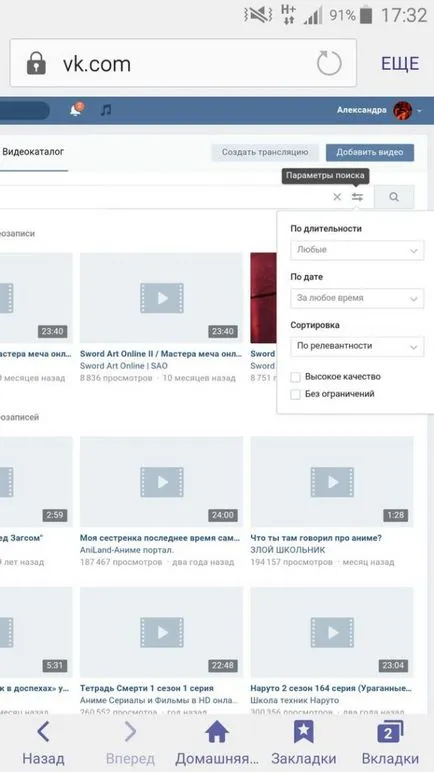Open Александра profile menu arrow
The image size is (434, 772).
pyautogui.click(x=419, y=111)
